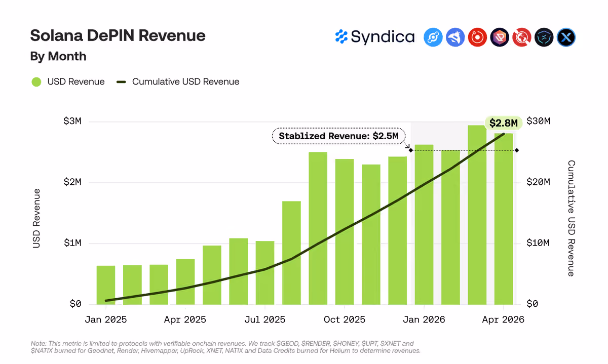Click the $30M right axis tick
Image resolution: width=608 pixels, height=364 pixels.
pyautogui.click(x=538, y=122)
